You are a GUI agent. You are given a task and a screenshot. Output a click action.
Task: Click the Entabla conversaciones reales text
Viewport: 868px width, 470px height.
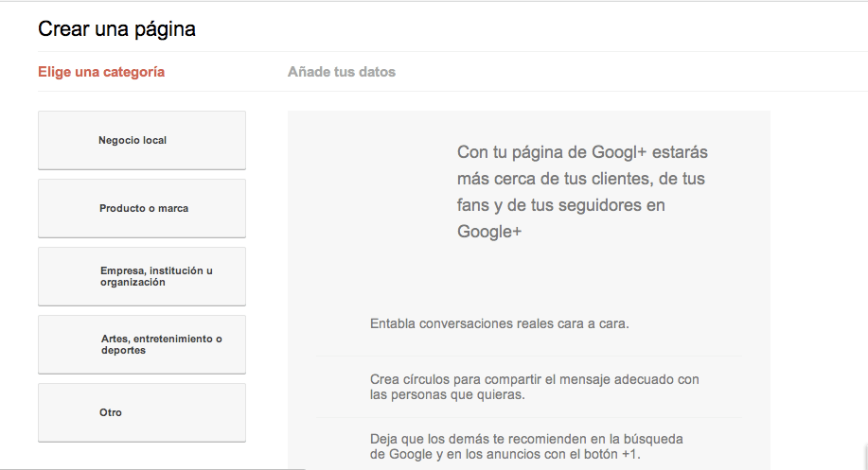499,323
